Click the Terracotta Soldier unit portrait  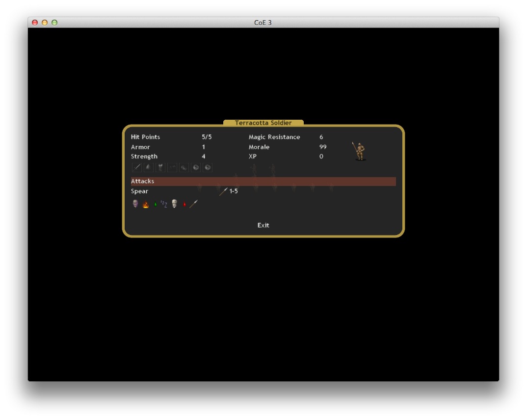pyautogui.click(x=360, y=151)
